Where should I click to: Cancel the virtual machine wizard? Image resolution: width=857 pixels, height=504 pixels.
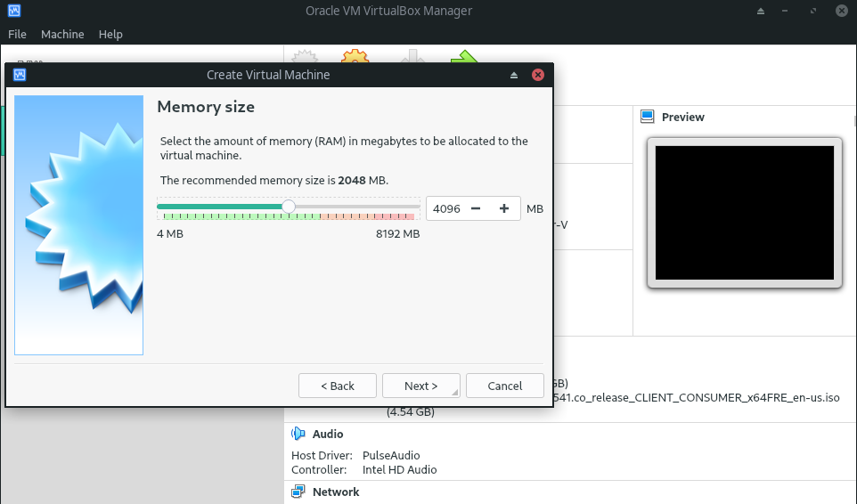[x=505, y=386]
